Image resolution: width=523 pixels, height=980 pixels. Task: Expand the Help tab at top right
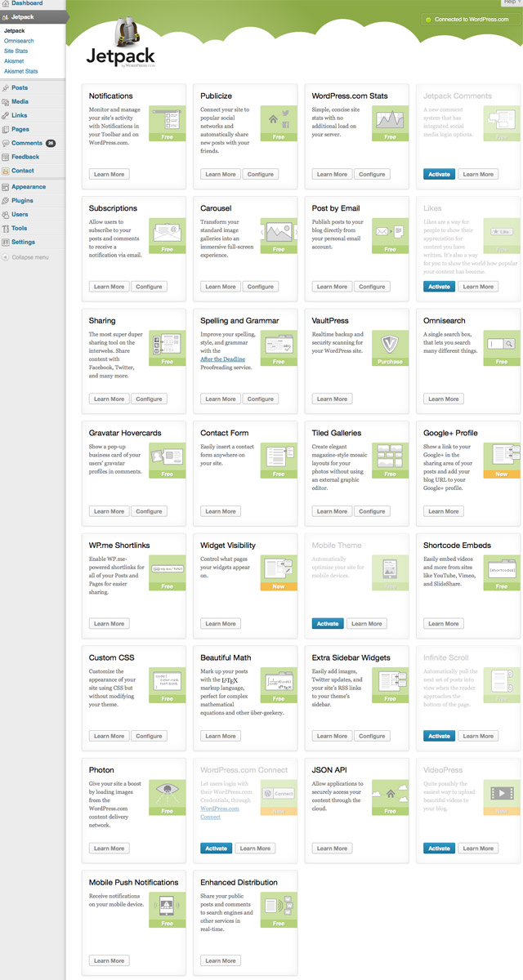[x=510, y=2]
